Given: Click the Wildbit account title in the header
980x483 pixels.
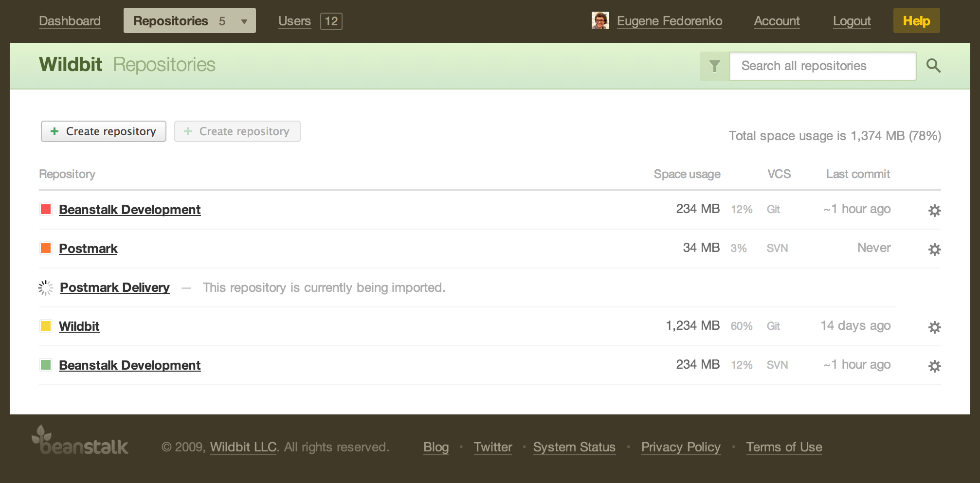Looking at the screenshot, I should [x=71, y=64].
